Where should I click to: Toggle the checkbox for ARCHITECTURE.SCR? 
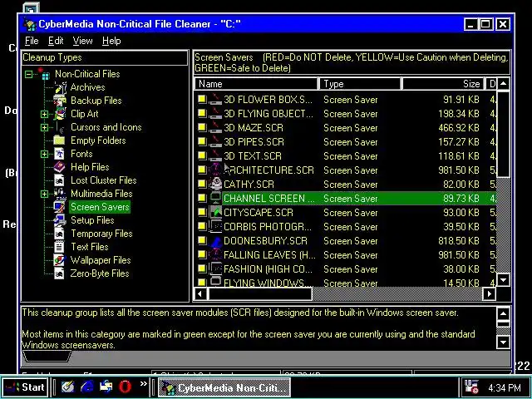202,170
